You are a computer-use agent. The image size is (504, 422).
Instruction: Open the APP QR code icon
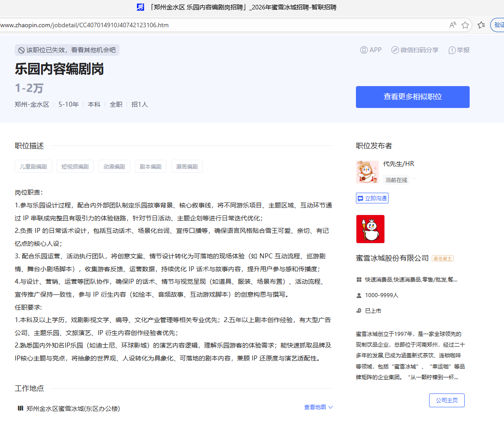(364, 50)
